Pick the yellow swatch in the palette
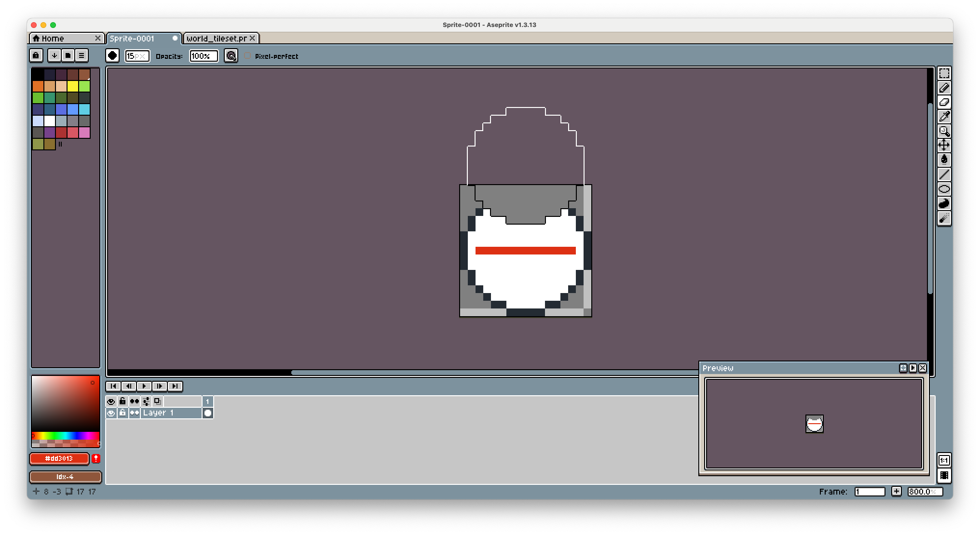The image size is (980, 535). [73, 86]
